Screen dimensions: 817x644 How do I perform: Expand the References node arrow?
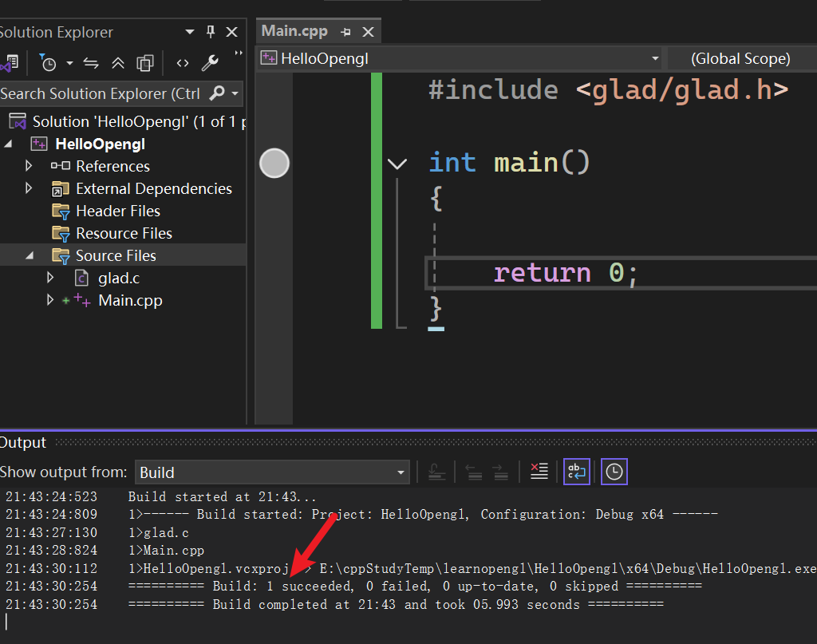pyautogui.click(x=30, y=166)
